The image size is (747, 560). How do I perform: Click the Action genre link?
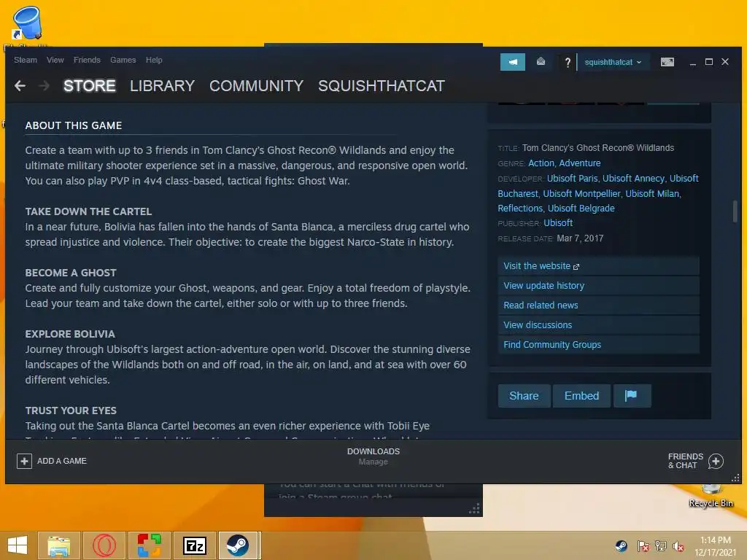pos(541,163)
